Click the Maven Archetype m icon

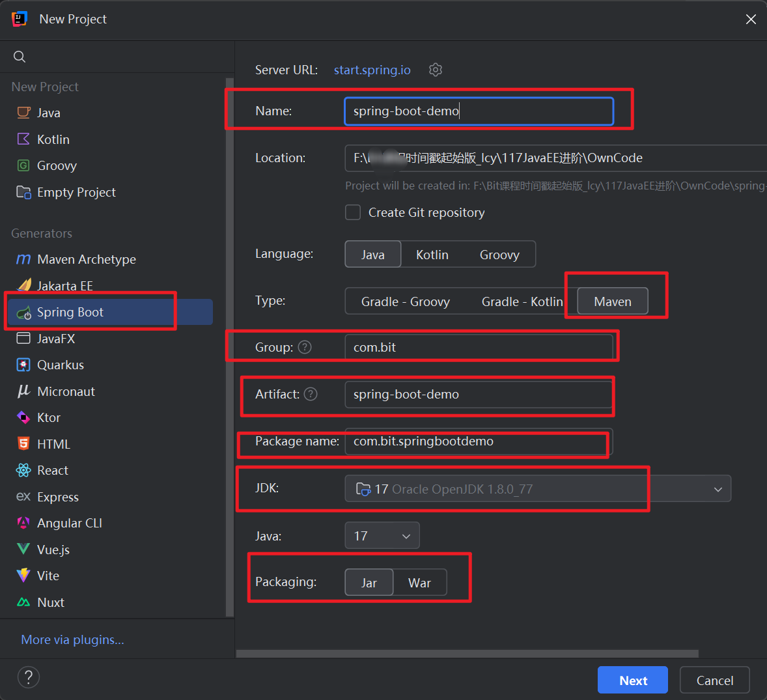coord(23,259)
